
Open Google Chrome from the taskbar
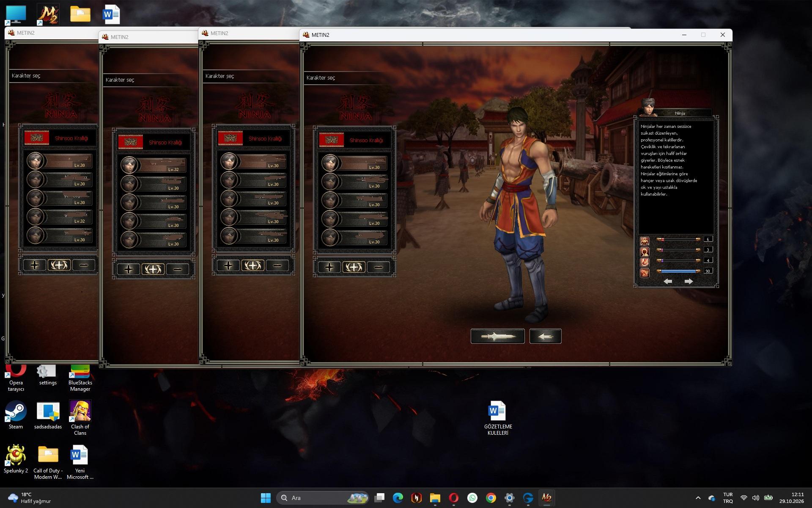491,498
